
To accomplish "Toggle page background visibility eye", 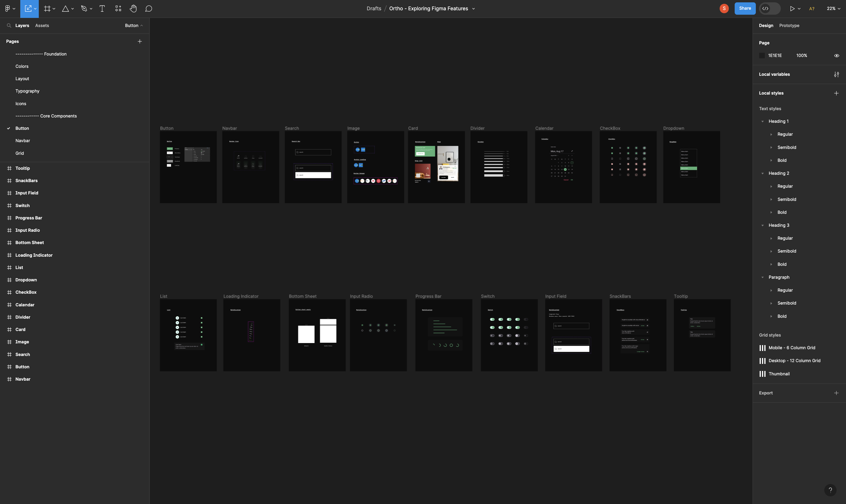I will tap(837, 55).
